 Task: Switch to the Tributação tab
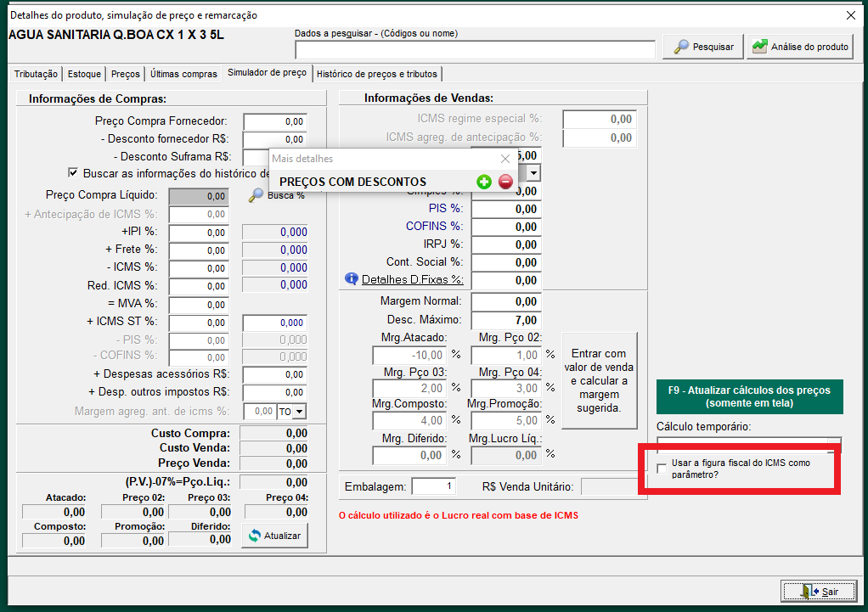pos(37,75)
